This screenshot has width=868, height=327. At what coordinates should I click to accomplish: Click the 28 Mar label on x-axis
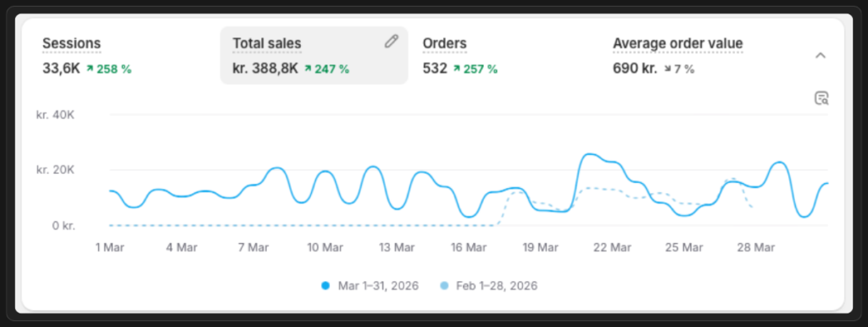(x=755, y=248)
